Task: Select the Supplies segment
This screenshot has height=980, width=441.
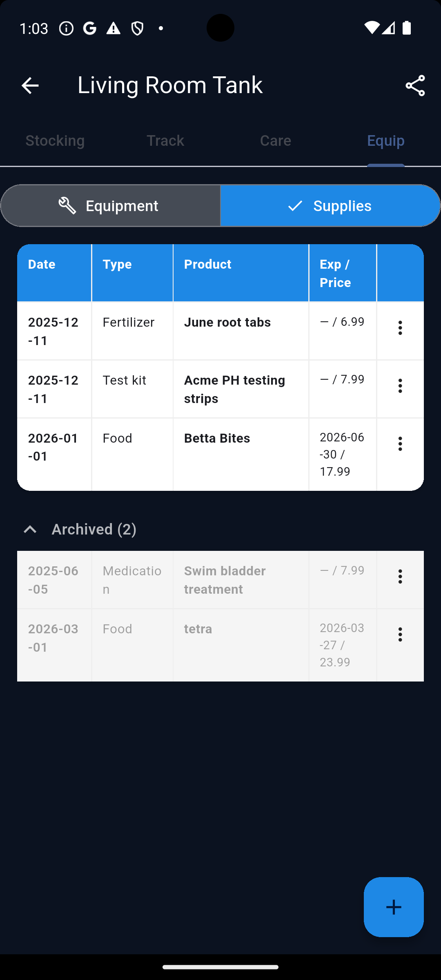Action: [330, 206]
